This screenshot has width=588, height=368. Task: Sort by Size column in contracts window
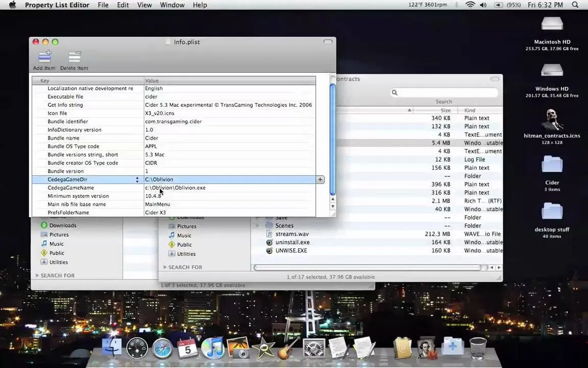point(435,110)
